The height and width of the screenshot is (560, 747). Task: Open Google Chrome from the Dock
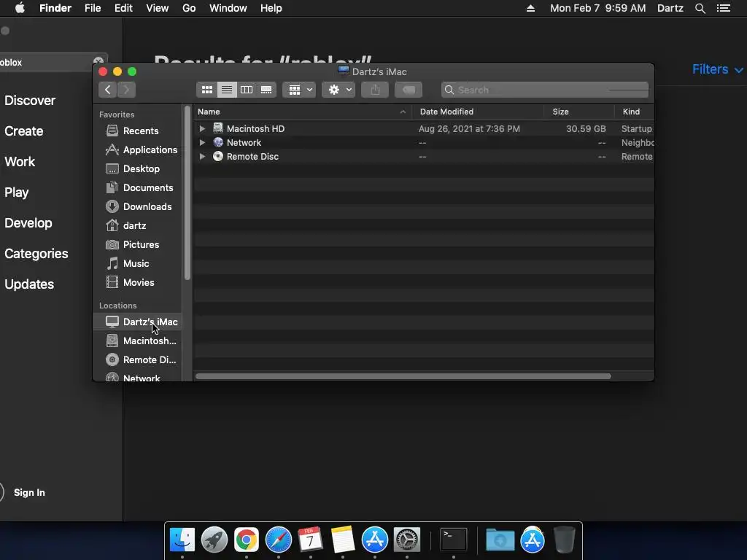coord(247,540)
